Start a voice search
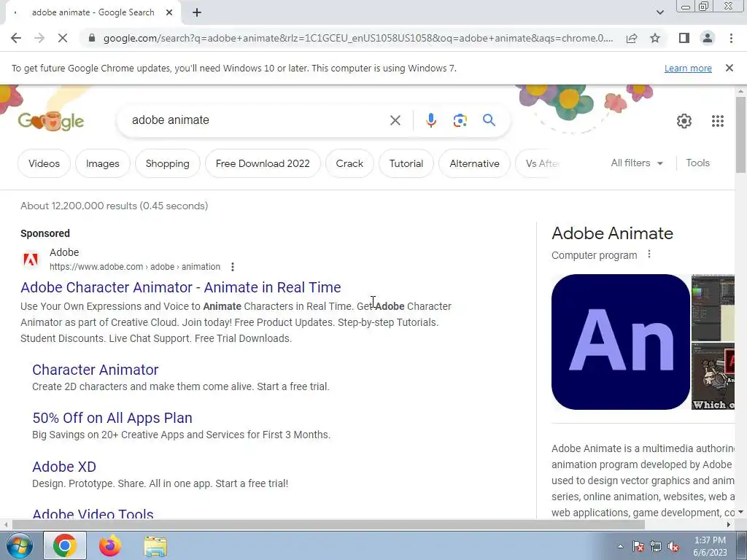 tap(430, 120)
